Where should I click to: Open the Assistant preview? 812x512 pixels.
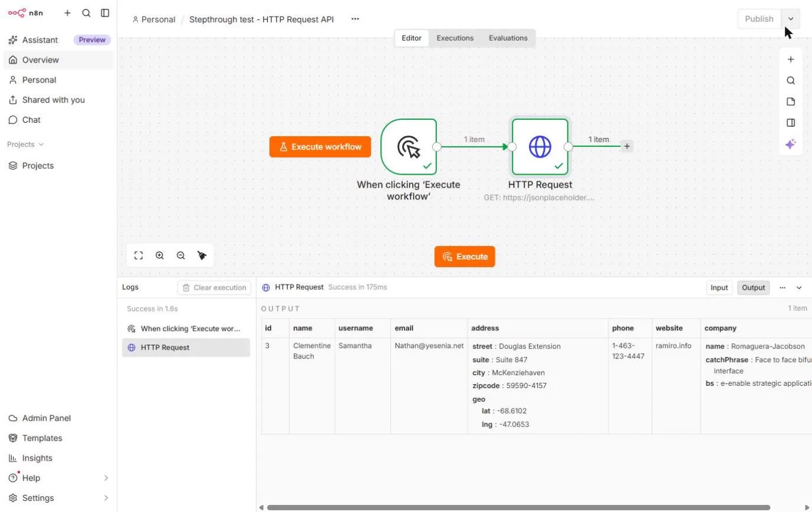pos(58,40)
